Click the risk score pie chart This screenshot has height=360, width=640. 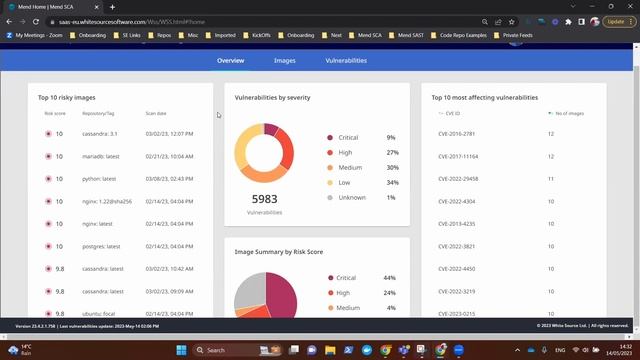266,295
